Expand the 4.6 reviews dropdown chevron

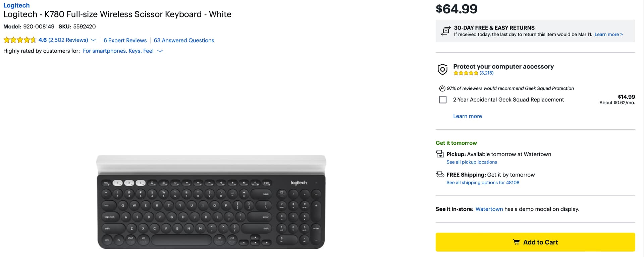click(x=94, y=40)
